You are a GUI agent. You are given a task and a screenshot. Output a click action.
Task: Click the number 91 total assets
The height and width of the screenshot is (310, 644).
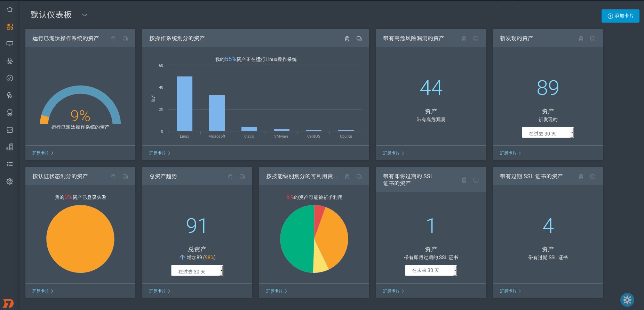[x=197, y=226]
